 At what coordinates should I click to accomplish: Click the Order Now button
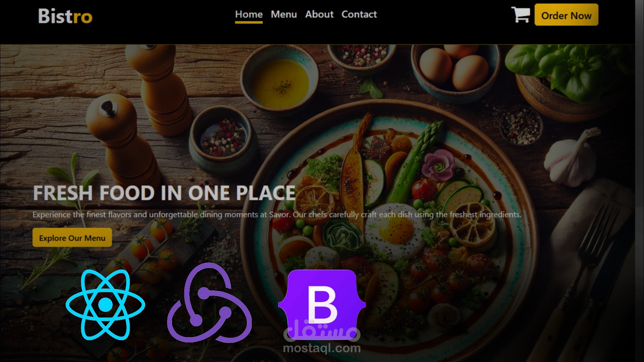pyautogui.click(x=566, y=15)
